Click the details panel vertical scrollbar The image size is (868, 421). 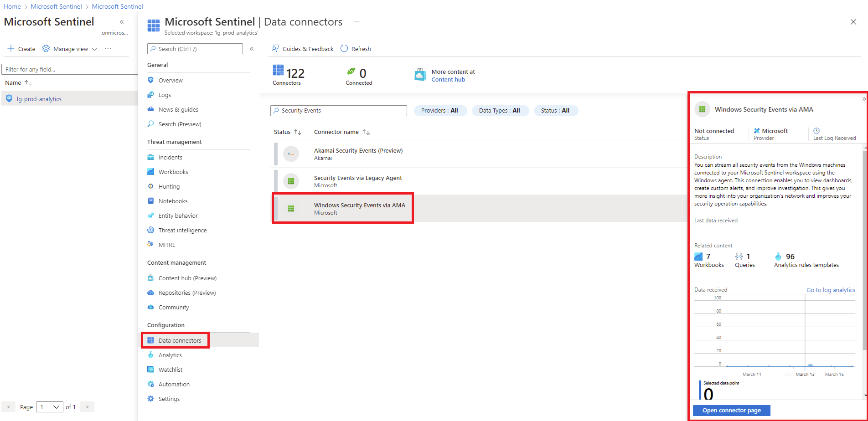(x=865, y=250)
